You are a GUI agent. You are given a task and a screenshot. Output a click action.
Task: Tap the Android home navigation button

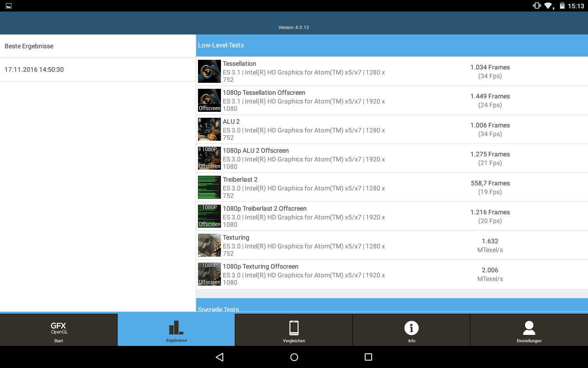point(294,357)
